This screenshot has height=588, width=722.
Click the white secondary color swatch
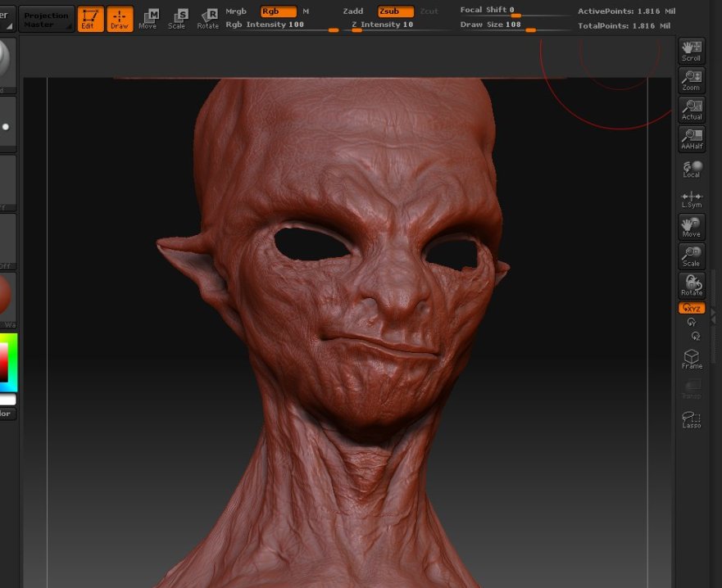(x=8, y=400)
